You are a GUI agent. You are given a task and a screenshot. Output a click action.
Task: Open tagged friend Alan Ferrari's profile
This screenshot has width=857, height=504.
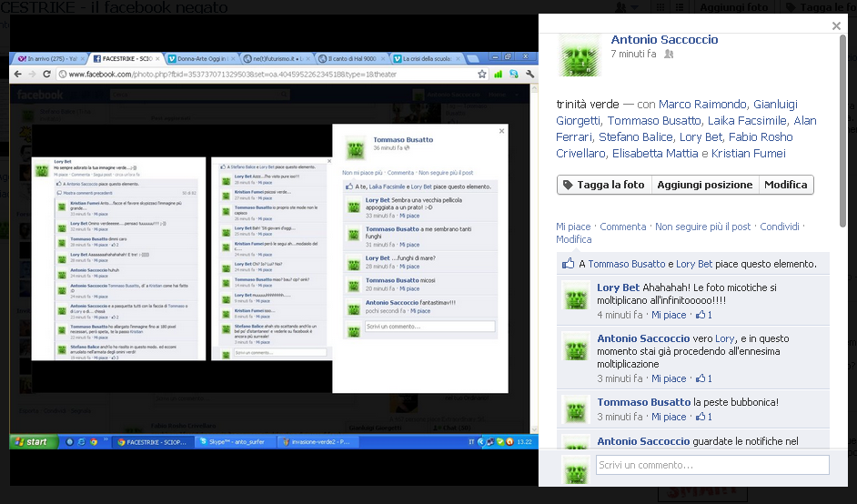pyautogui.click(x=686, y=128)
